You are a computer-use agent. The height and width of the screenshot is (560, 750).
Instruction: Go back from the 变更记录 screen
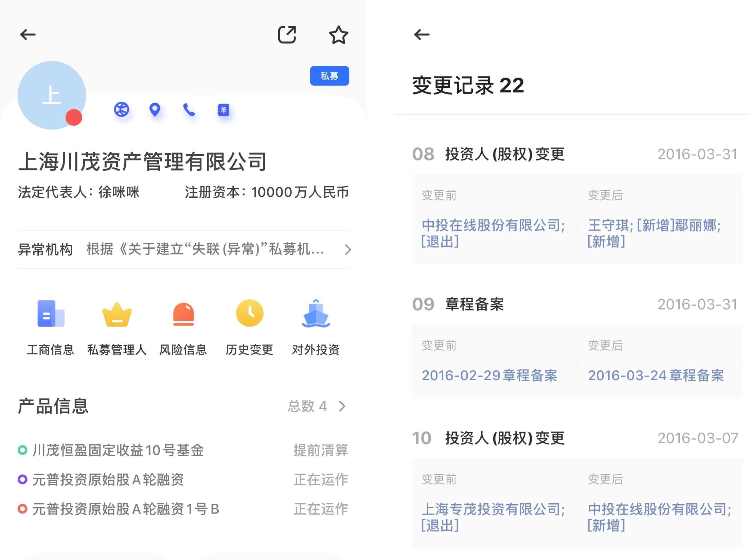tap(422, 34)
